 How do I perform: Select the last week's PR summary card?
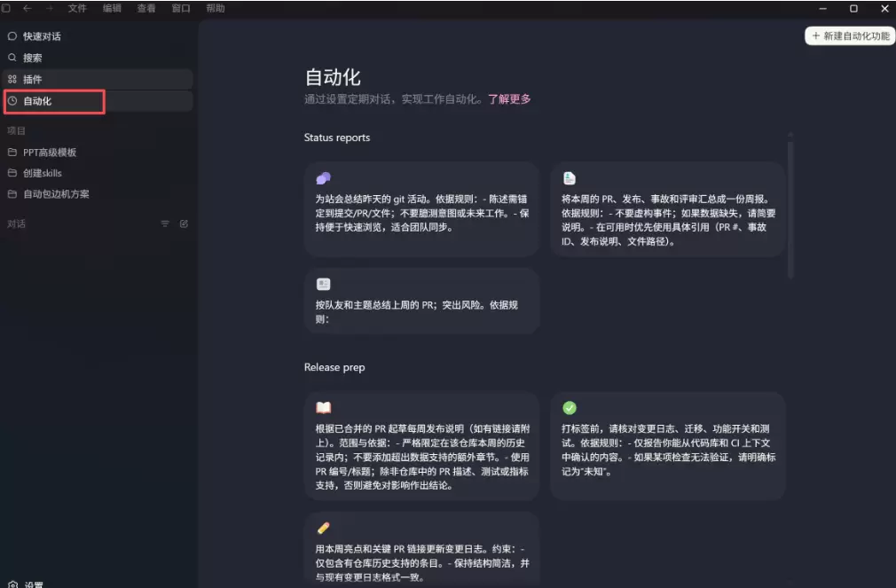tap(421, 302)
